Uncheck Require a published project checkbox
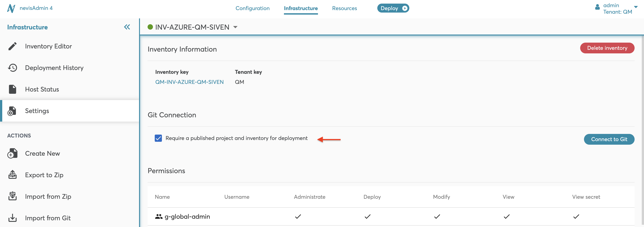Image resolution: width=644 pixels, height=227 pixels. 158,138
